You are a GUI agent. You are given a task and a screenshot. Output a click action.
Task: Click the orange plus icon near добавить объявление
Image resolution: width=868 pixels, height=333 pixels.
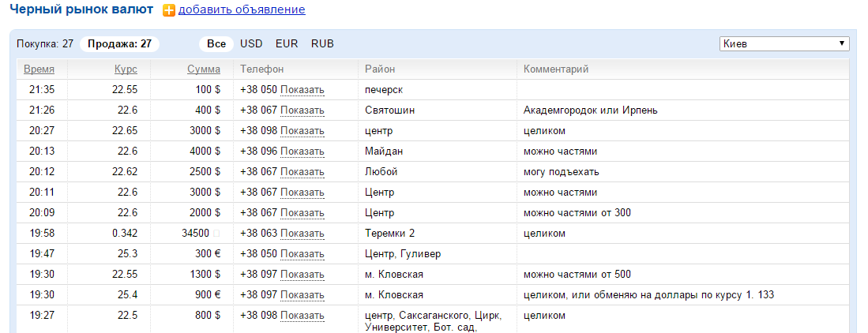point(169,10)
